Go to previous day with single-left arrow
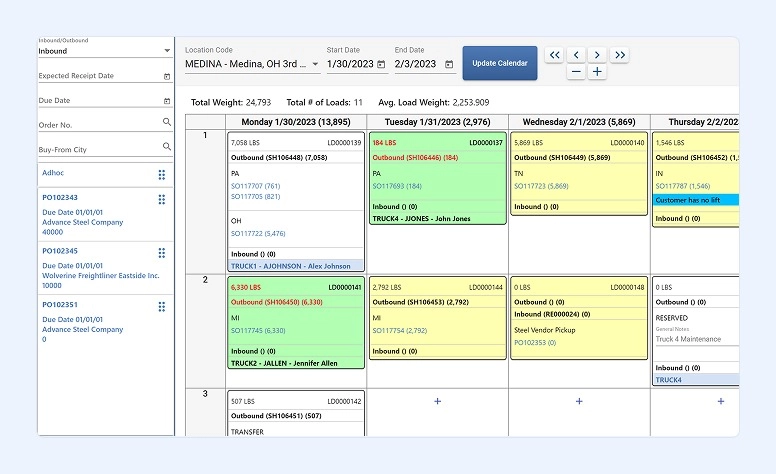The height and width of the screenshot is (474, 776). 576,55
